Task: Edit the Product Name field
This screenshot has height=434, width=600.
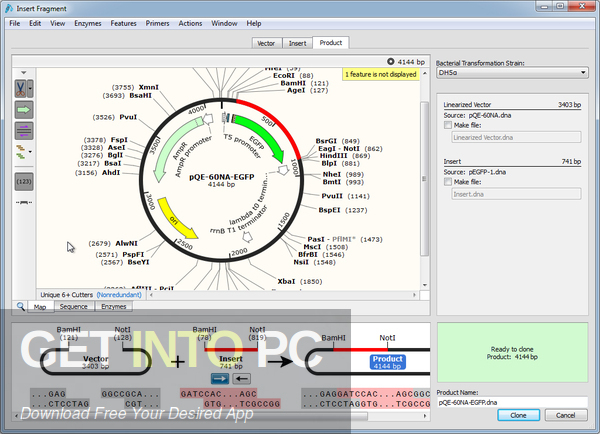Action: pyautogui.click(x=512, y=402)
